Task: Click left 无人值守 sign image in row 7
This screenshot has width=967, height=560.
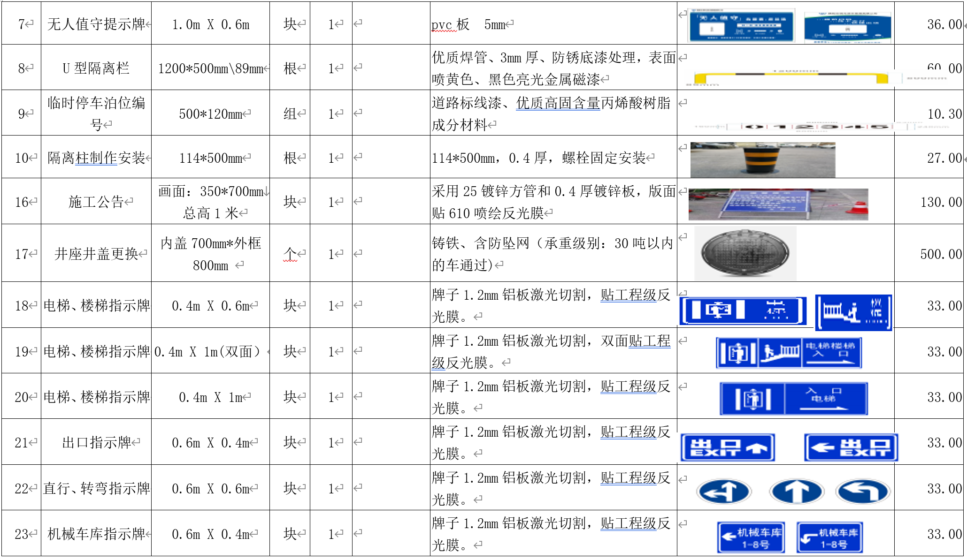Action: (741, 25)
